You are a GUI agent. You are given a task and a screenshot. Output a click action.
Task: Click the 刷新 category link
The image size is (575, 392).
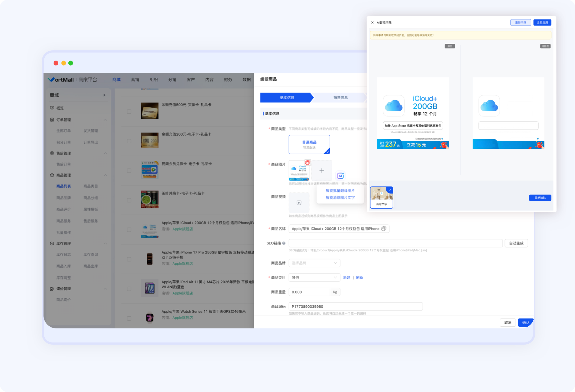pyautogui.click(x=359, y=278)
